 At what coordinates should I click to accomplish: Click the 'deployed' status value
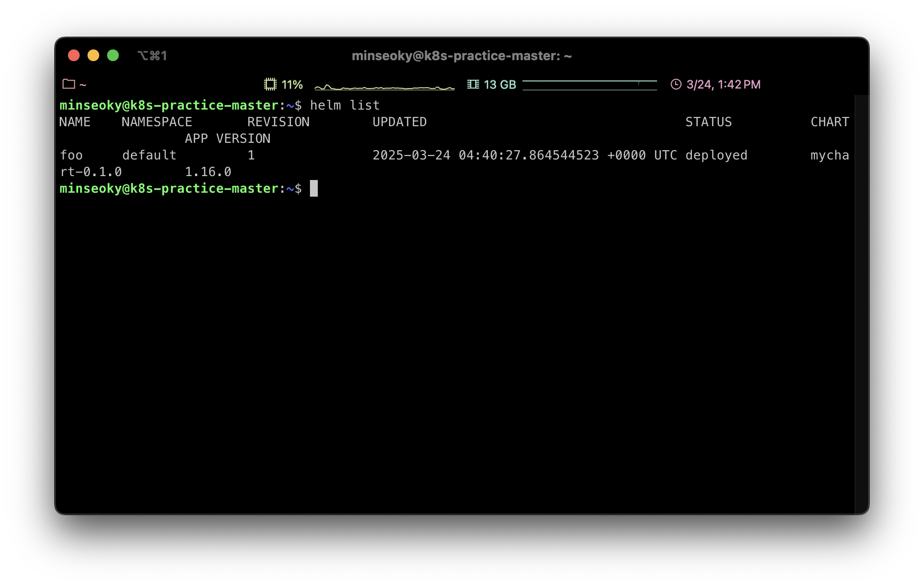(716, 155)
